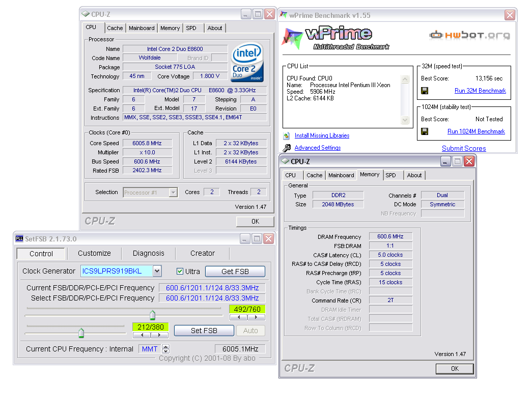The height and width of the screenshot is (409, 532).
Task: Open Mainboard tab in top CPU-Z window
Action: pyautogui.click(x=142, y=28)
